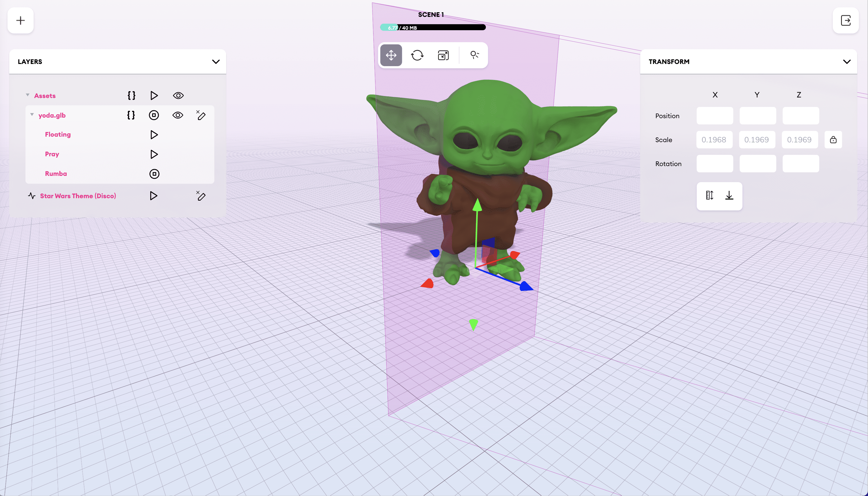Click the plus add button

pyautogui.click(x=20, y=20)
